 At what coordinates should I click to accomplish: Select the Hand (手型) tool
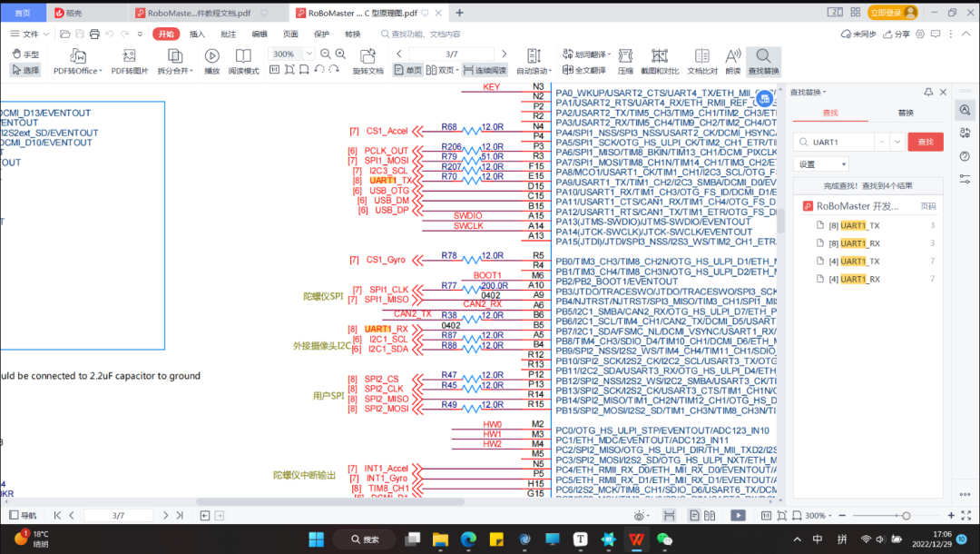(25, 54)
